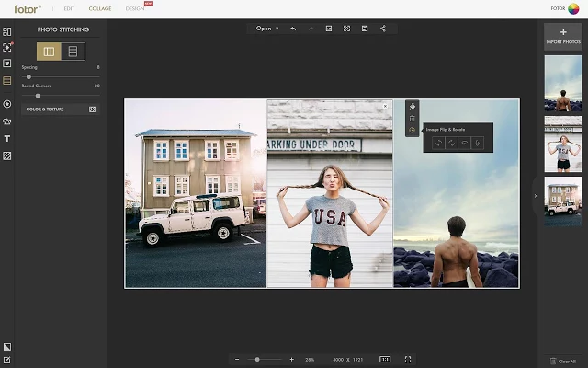Rotate image counterclockwise in Flip & Rotate
The width and height of the screenshot is (588, 368).
pyautogui.click(x=438, y=143)
